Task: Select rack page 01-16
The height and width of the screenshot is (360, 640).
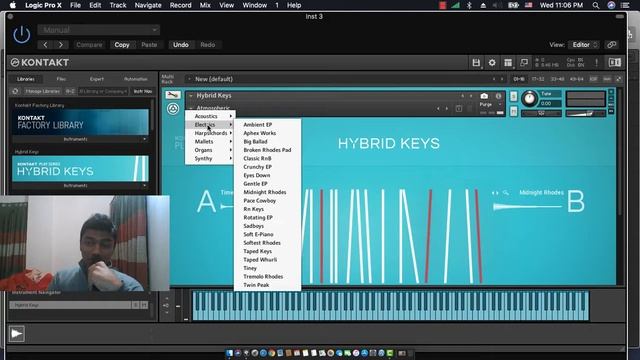Action: 519,79
